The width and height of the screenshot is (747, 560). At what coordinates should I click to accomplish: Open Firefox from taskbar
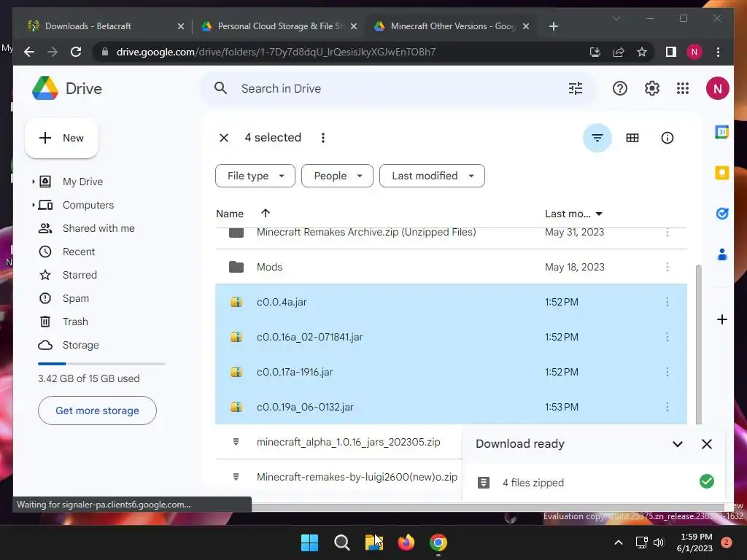click(x=406, y=542)
